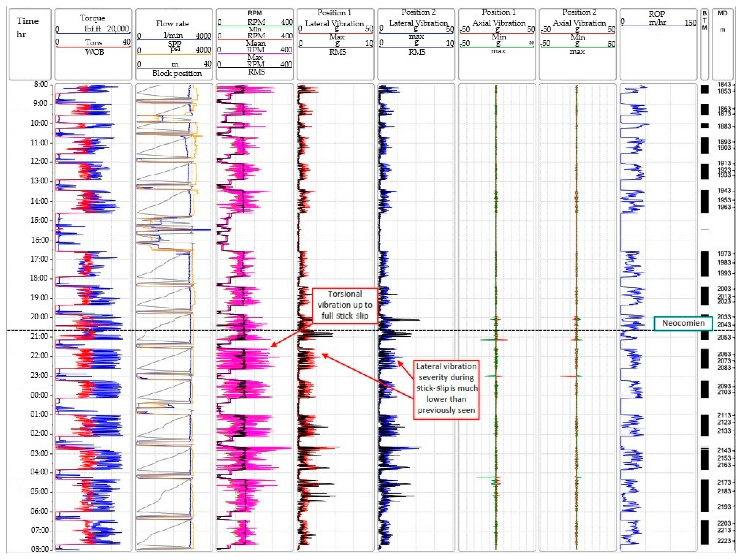Click the 1843 depth value
Screen dimensions: 740x560
click(x=724, y=84)
